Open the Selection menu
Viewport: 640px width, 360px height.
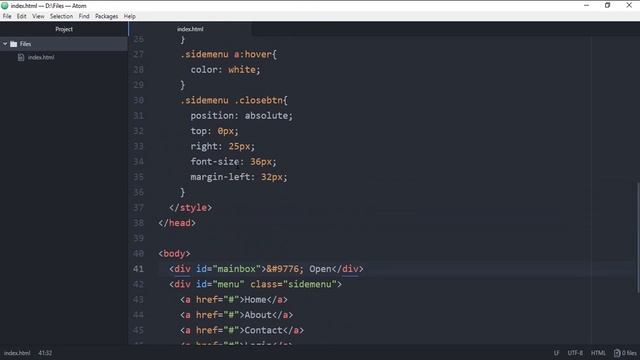coord(61,16)
